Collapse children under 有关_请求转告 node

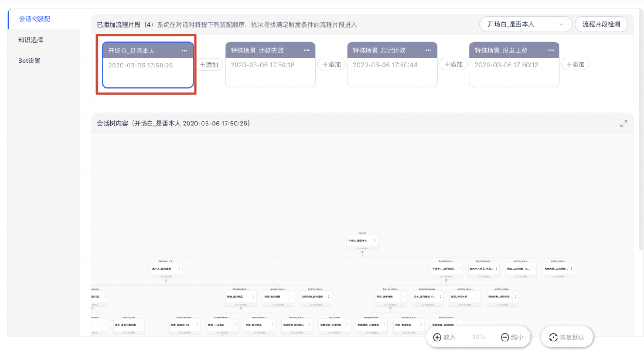[x=390, y=308]
